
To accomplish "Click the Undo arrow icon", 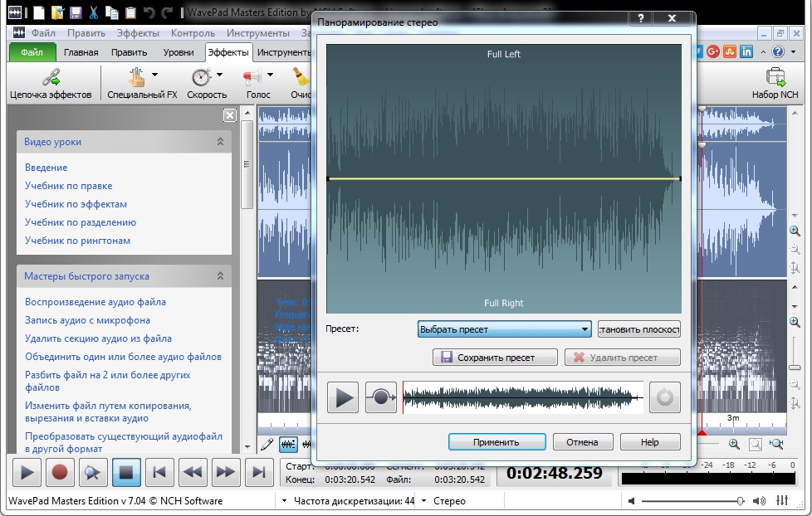I will click(149, 12).
